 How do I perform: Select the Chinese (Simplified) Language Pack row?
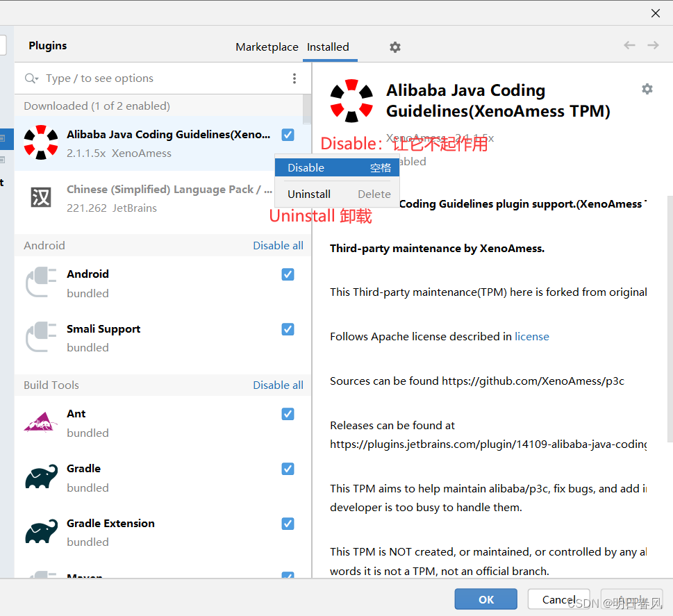click(x=163, y=199)
